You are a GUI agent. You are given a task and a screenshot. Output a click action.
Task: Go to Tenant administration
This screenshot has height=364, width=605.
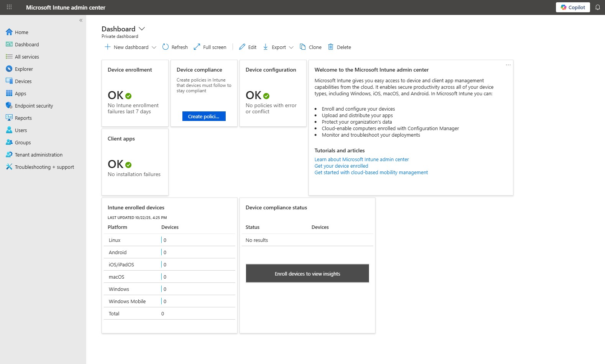38,155
